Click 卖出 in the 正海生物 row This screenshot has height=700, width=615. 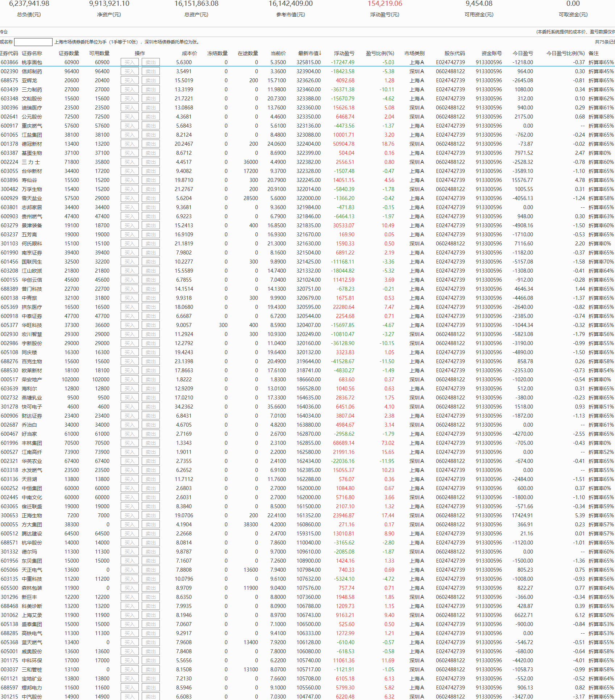(x=150, y=515)
